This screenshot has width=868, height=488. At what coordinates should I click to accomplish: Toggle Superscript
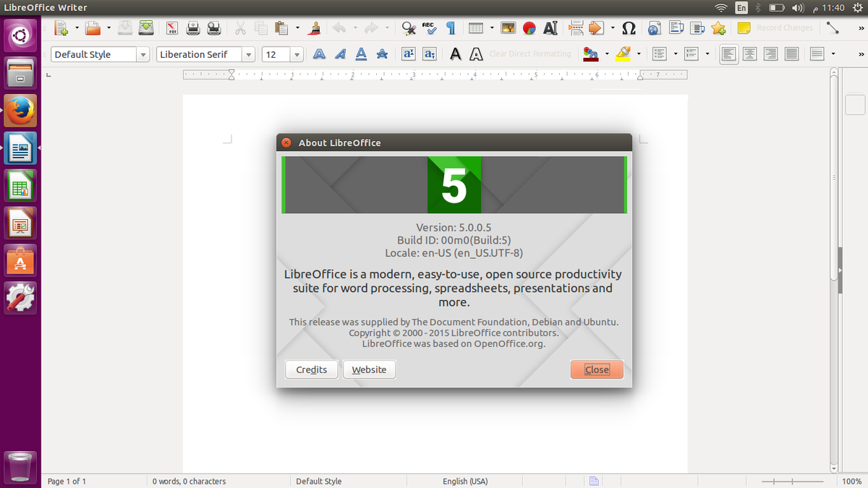pyautogui.click(x=408, y=54)
